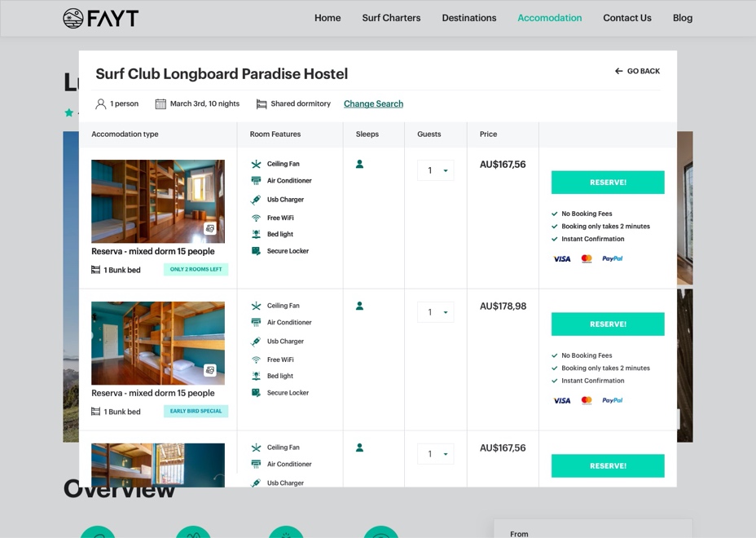The height and width of the screenshot is (538, 756).
Task: Click the FAYT logo
Action: pos(101,18)
